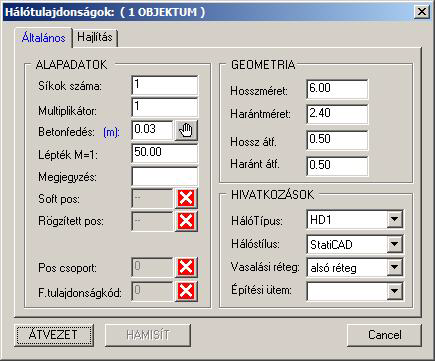Click the Lépték M=1 field showing 50.00

[165, 153]
